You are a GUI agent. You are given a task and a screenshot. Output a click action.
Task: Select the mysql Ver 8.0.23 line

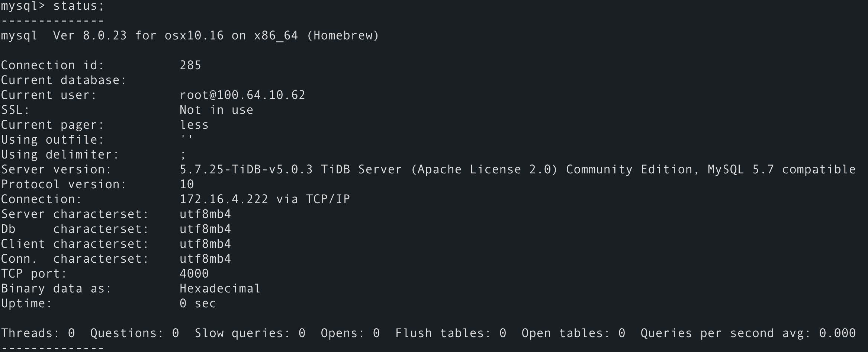[x=190, y=36]
